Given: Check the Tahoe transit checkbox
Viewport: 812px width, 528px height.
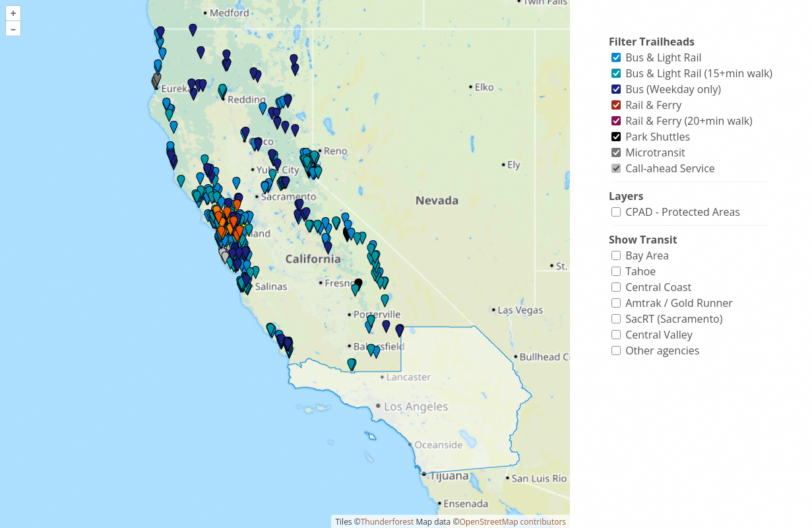Looking at the screenshot, I should click(616, 271).
